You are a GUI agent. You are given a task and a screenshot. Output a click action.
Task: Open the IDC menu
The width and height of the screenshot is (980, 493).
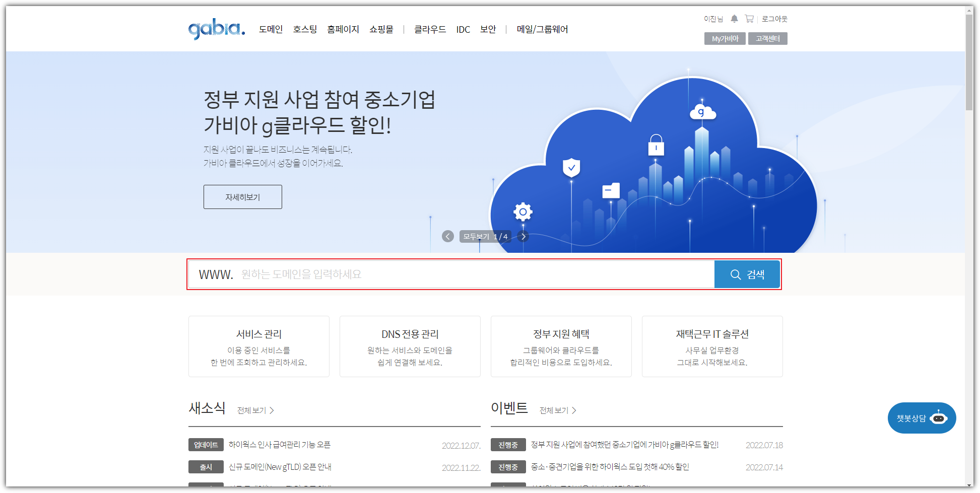pyautogui.click(x=463, y=29)
